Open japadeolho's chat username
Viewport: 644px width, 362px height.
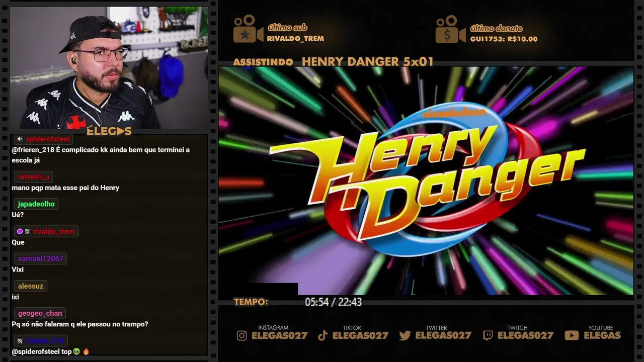coord(36,204)
